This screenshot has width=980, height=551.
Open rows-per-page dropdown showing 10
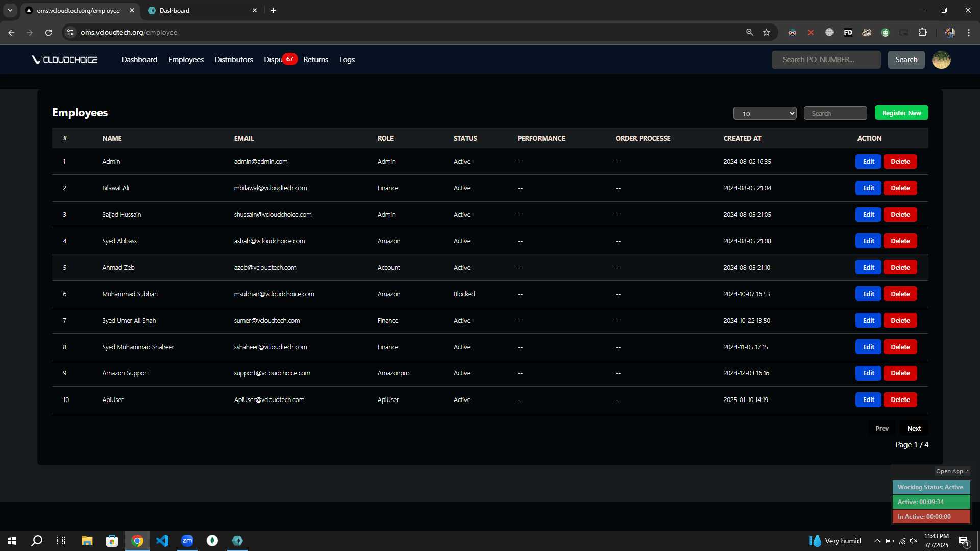[x=765, y=113]
